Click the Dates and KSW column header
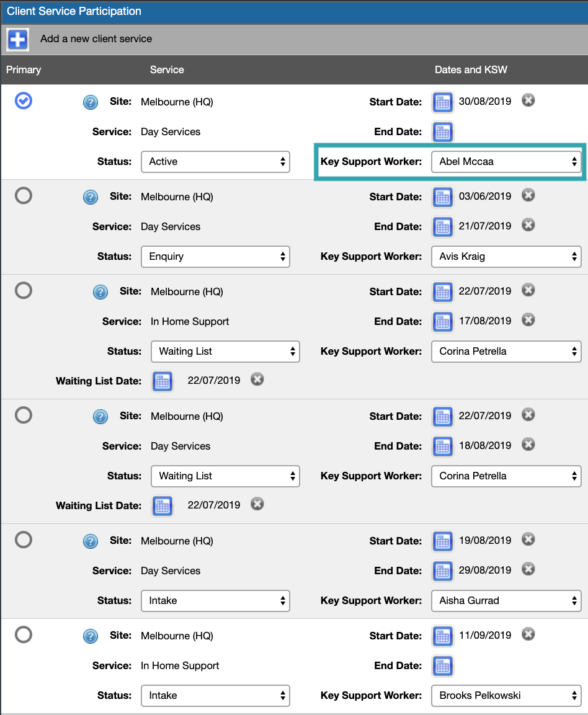The width and height of the screenshot is (588, 715). [471, 69]
